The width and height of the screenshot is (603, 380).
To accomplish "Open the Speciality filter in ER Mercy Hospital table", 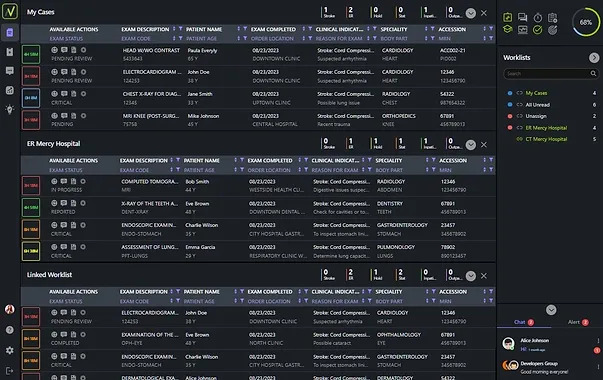I will pos(433,160).
